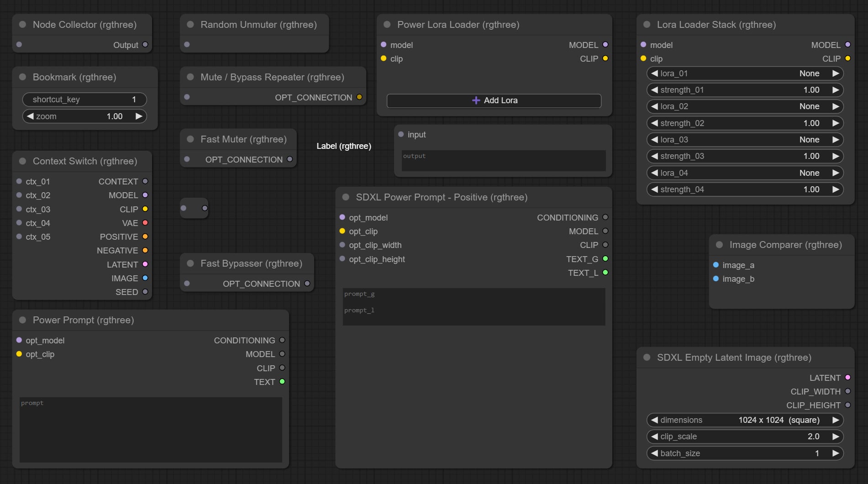
Task: Open the lora_04 selection dropdown
Action: [x=745, y=173]
